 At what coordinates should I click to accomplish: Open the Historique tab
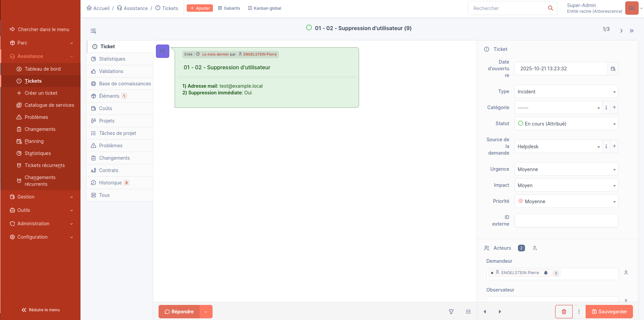click(110, 183)
